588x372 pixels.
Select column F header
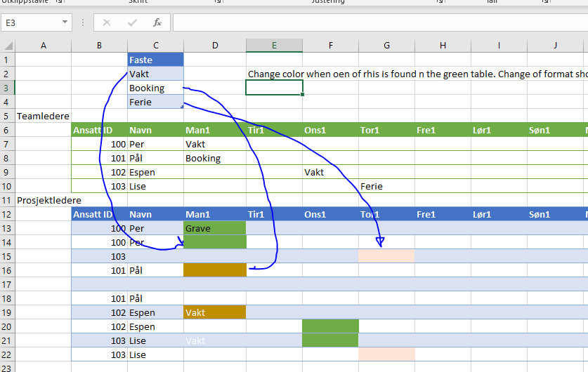click(x=330, y=46)
